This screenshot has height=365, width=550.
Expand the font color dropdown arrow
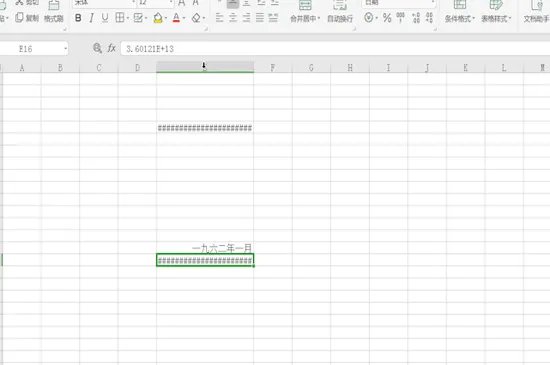coord(184,18)
